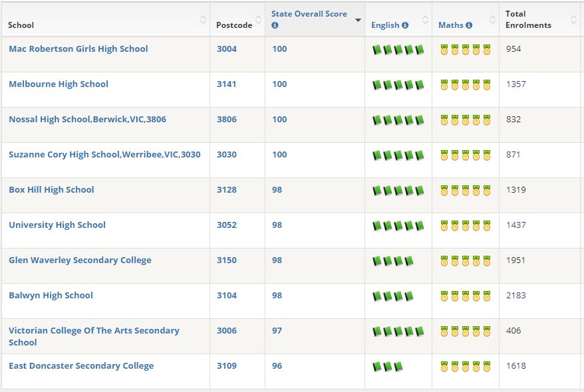Click enrolment value 406

(513, 331)
